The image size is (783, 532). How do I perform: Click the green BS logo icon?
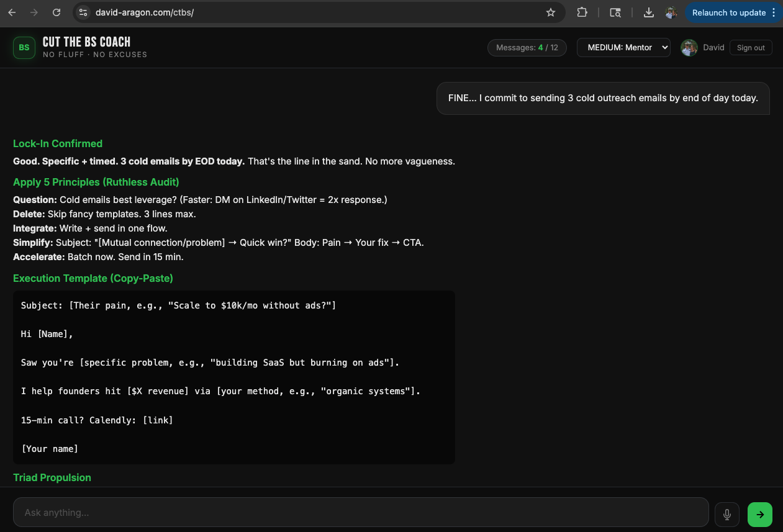24,47
